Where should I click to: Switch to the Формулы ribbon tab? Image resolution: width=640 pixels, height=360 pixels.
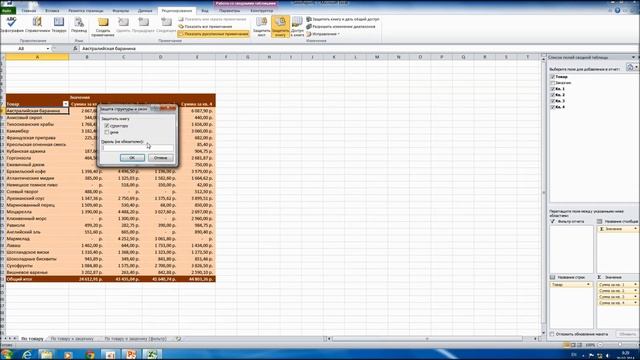[120, 11]
